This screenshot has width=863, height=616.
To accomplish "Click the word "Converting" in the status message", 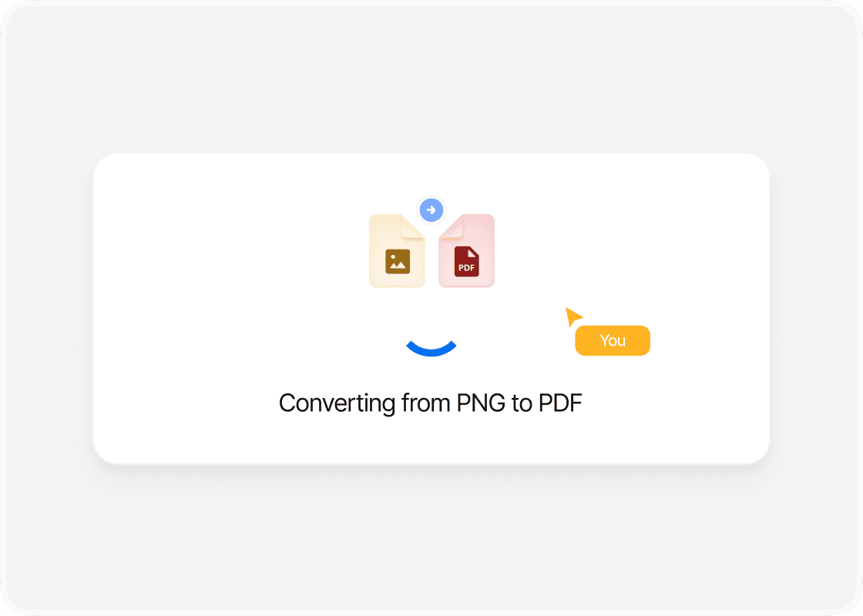I will [x=337, y=403].
